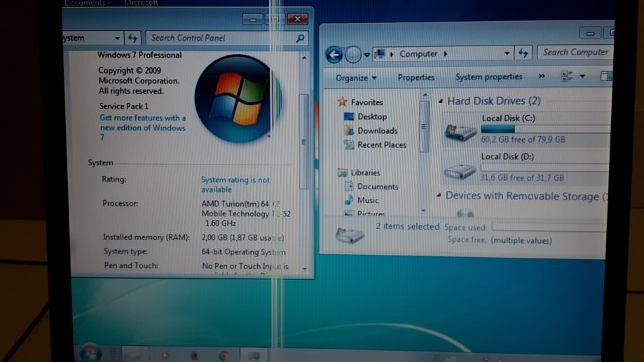Screen dimensions: 644x362
Task: Select the Local Disk (D:) drive icon
Action: [460, 171]
